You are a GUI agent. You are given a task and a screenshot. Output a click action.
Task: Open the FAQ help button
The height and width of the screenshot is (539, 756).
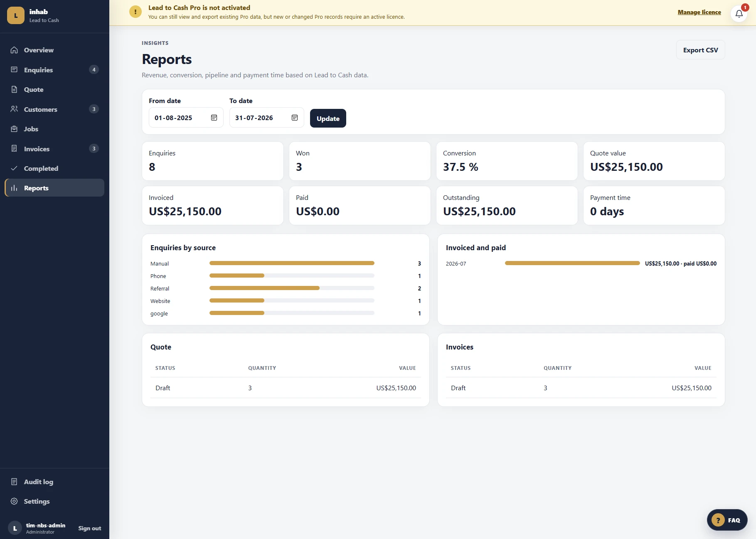click(727, 520)
